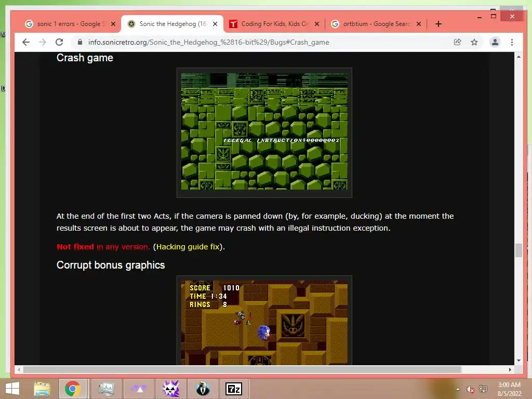Close the Coding For Kids tab
Image resolution: width=532 pixels, height=399 pixels.
point(317,24)
